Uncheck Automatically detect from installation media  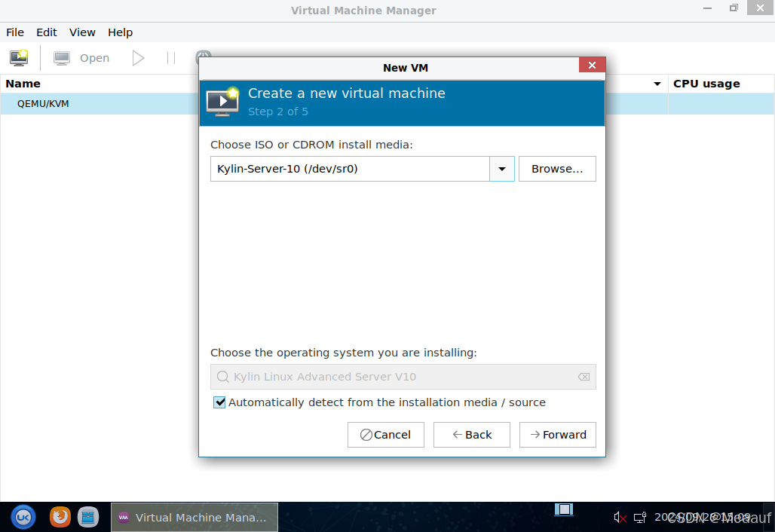219,402
